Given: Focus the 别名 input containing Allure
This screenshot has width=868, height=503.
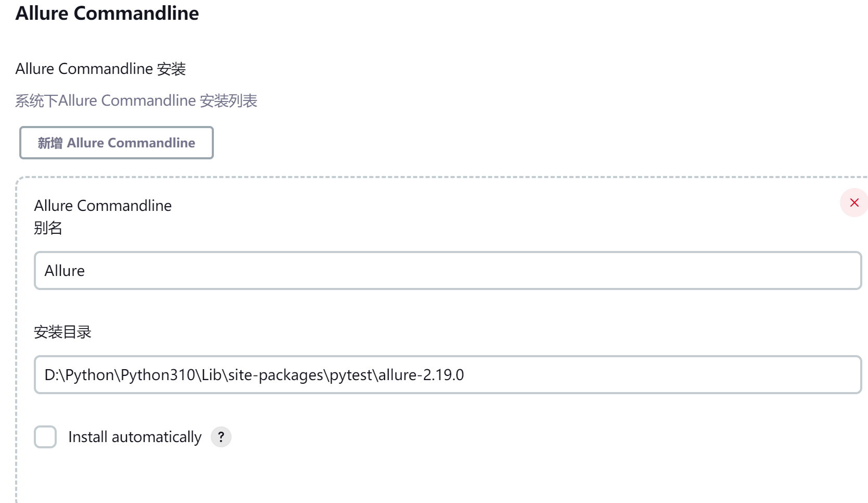Looking at the screenshot, I should pos(448,271).
